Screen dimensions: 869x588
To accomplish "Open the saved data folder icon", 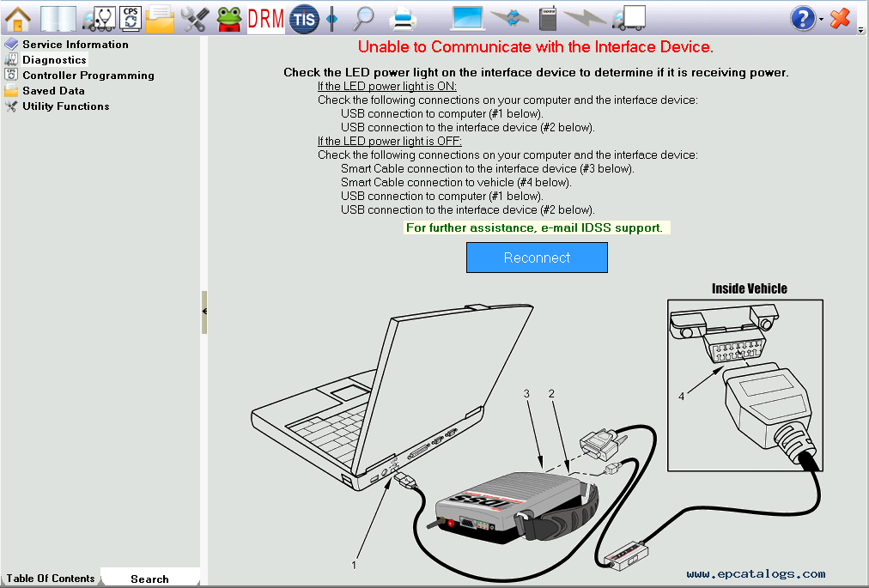I will pyautogui.click(x=161, y=19).
